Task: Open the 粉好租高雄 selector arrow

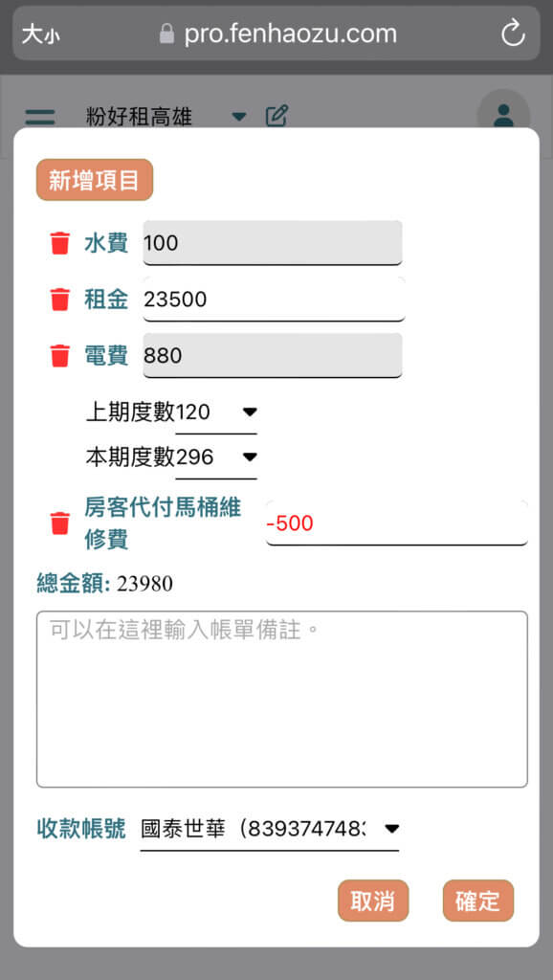Action: tap(238, 117)
